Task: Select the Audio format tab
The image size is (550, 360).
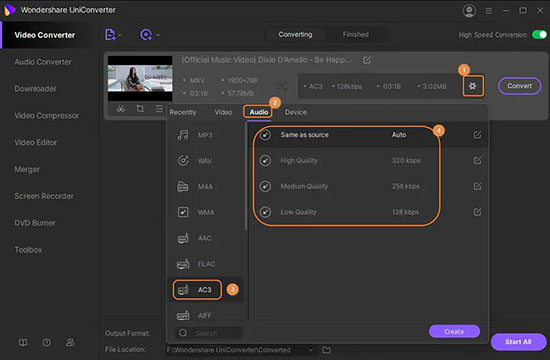Action: click(259, 112)
